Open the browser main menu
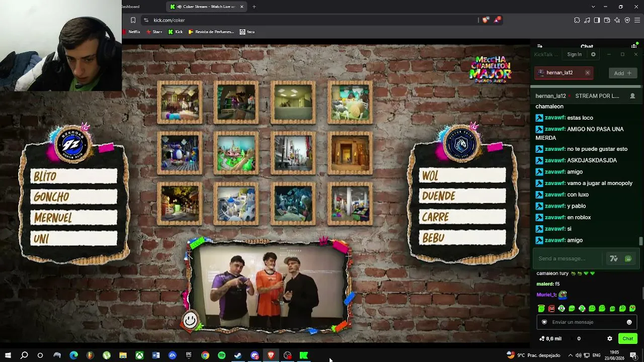The width and height of the screenshot is (644, 362). [637, 20]
